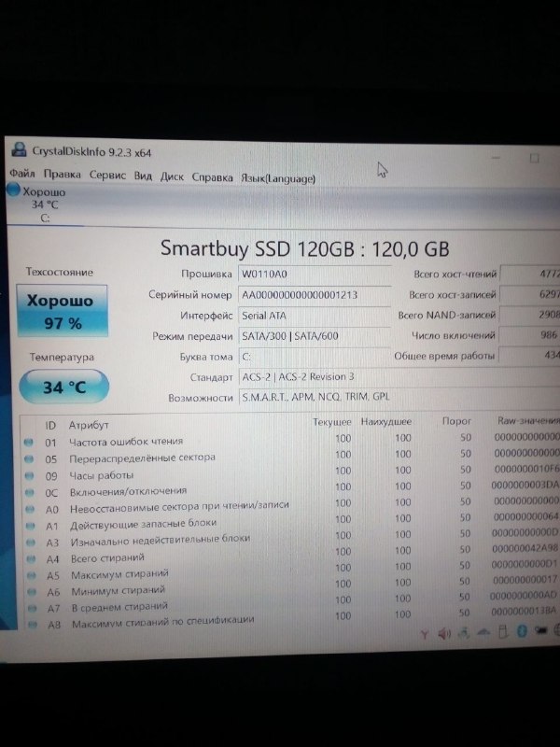Open the red speaker volume tray icon

(444, 634)
